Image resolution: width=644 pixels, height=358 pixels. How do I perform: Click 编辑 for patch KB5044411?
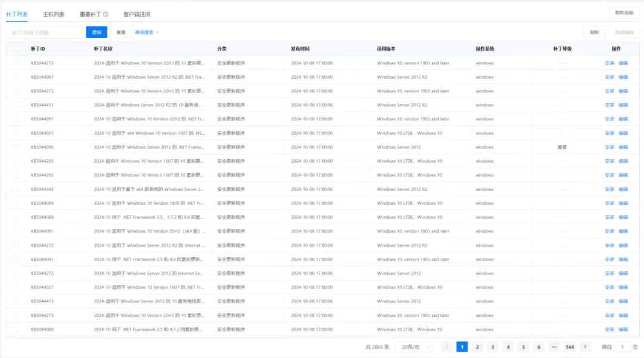pos(623,105)
